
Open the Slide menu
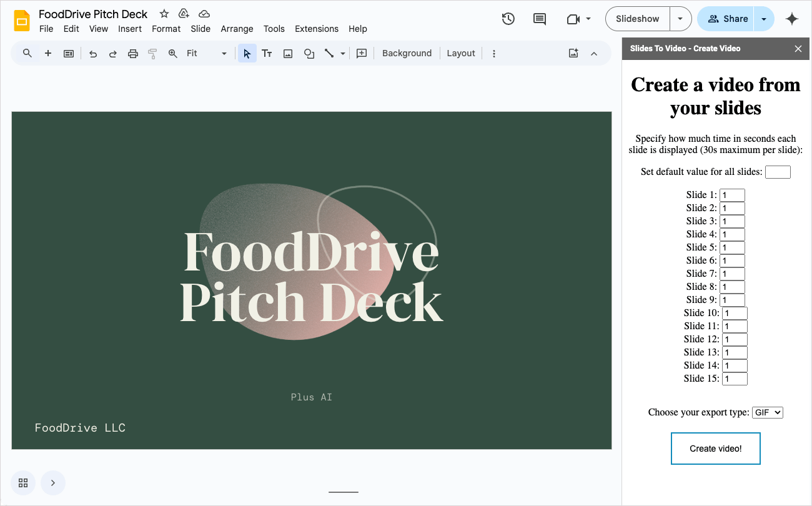201,29
